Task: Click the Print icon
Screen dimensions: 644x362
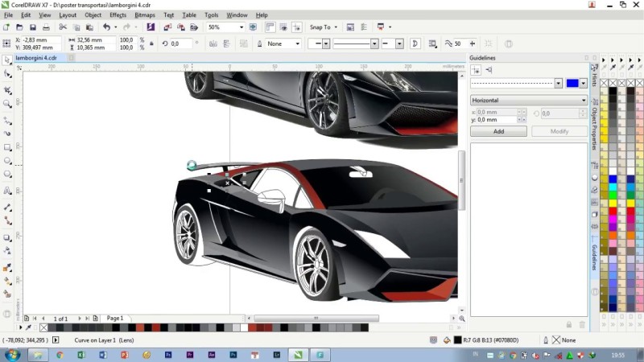Action: (46, 27)
